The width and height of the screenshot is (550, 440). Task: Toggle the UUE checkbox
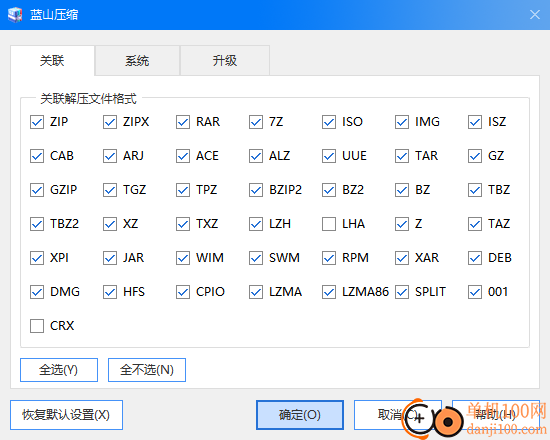(329, 156)
